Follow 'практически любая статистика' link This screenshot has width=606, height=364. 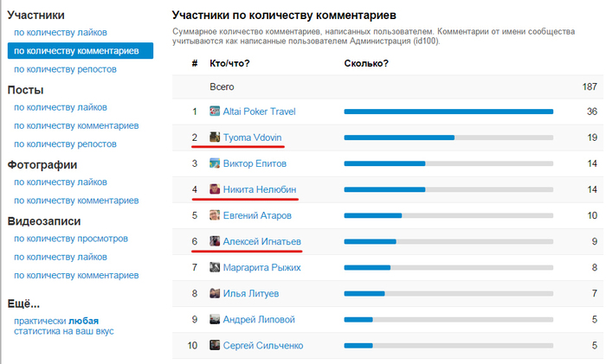click(x=64, y=326)
